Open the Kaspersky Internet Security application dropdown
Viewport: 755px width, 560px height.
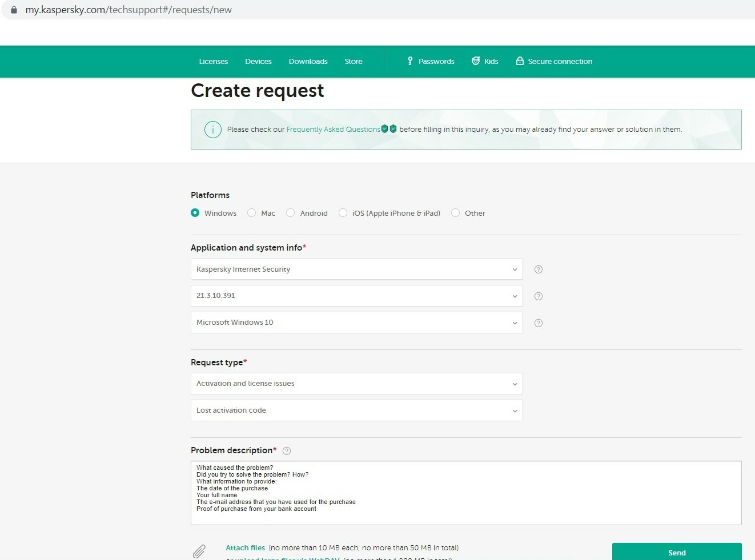click(356, 269)
